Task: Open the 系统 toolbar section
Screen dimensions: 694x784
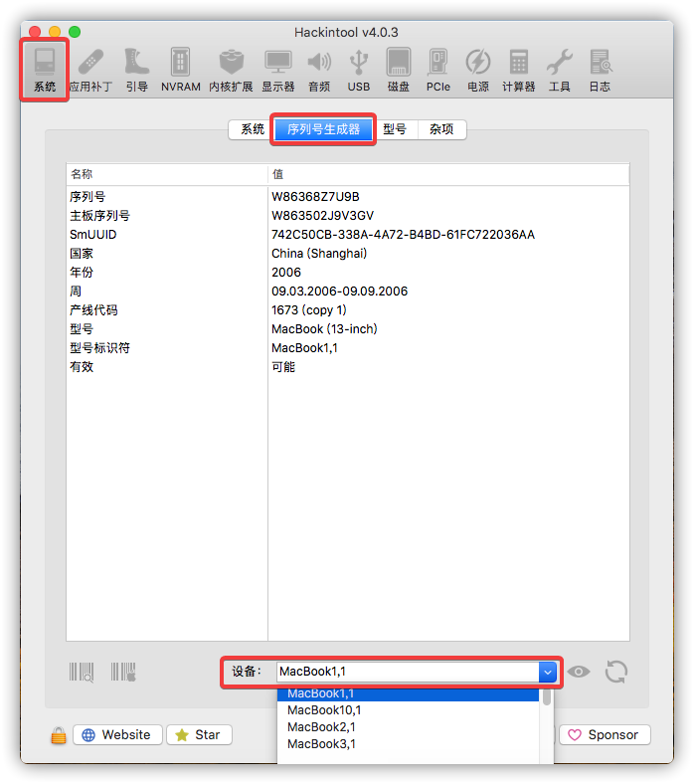Action: coord(45,70)
